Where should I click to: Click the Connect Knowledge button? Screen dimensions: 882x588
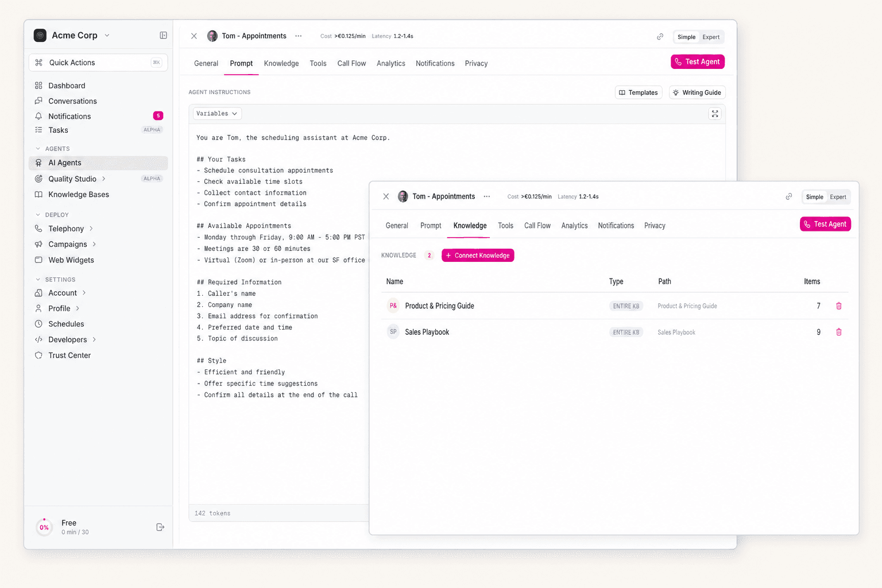pyautogui.click(x=477, y=255)
